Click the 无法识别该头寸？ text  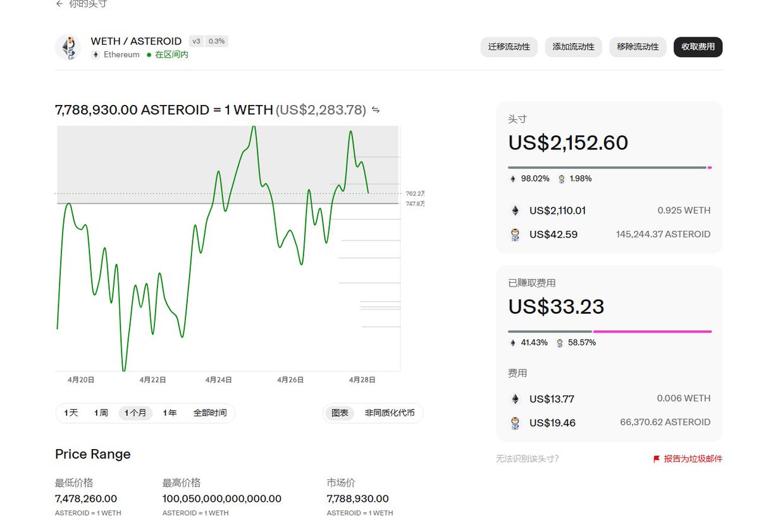pos(528,459)
